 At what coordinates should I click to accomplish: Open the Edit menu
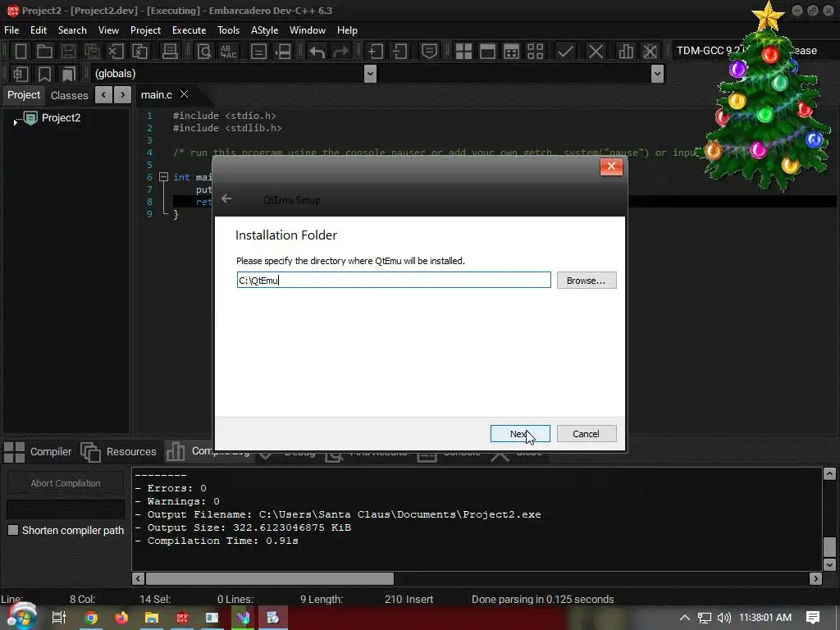[x=39, y=30]
